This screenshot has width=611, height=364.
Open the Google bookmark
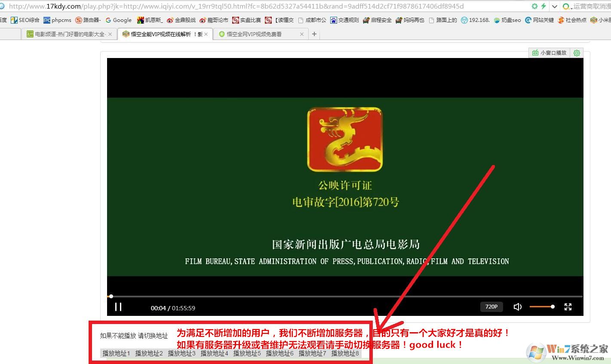(x=119, y=20)
